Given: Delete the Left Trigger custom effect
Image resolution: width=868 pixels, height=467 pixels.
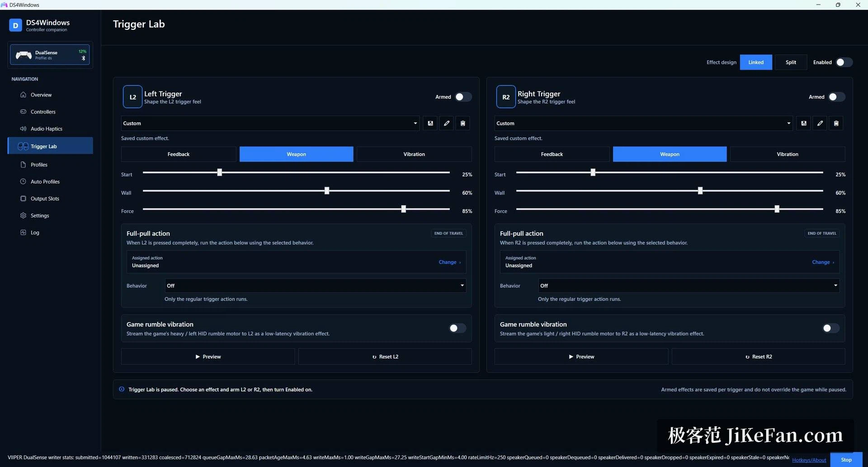Looking at the screenshot, I should [x=462, y=123].
